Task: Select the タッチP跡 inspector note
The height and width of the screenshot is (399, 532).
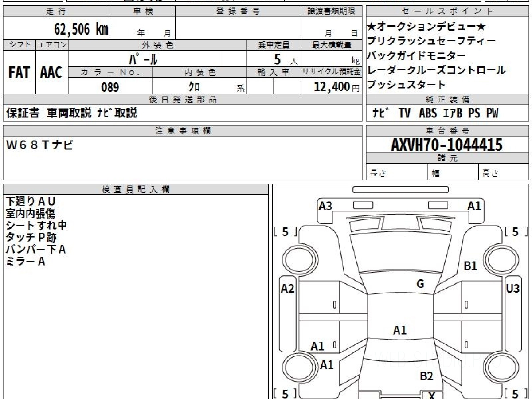Action: tap(31, 238)
